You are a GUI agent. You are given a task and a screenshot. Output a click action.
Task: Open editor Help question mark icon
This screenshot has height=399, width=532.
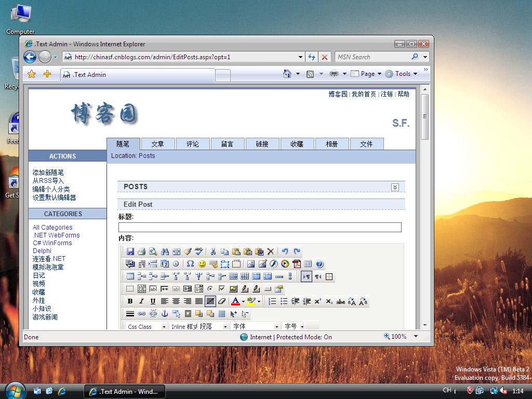coord(320,264)
